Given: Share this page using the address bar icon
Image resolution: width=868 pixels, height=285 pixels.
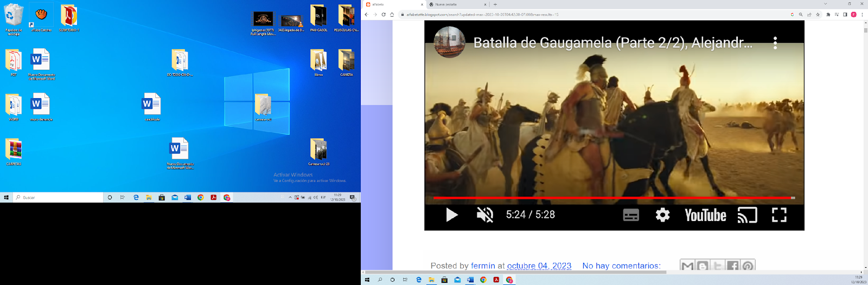Looking at the screenshot, I should pyautogui.click(x=809, y=15).
